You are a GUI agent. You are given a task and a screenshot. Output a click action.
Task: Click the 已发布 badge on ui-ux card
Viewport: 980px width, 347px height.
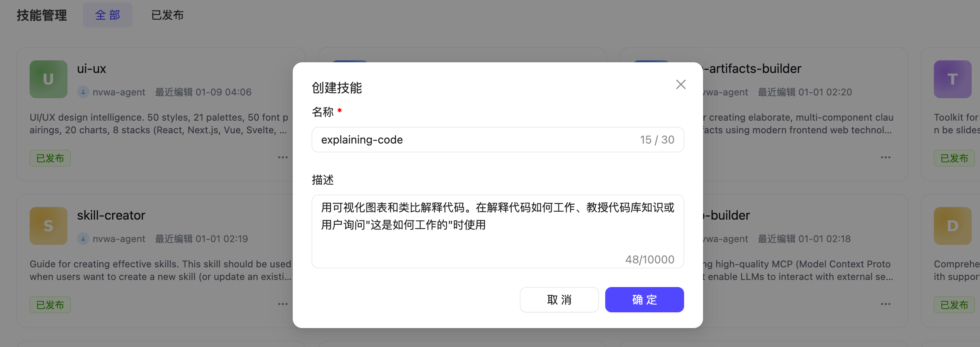pos(50,158)
